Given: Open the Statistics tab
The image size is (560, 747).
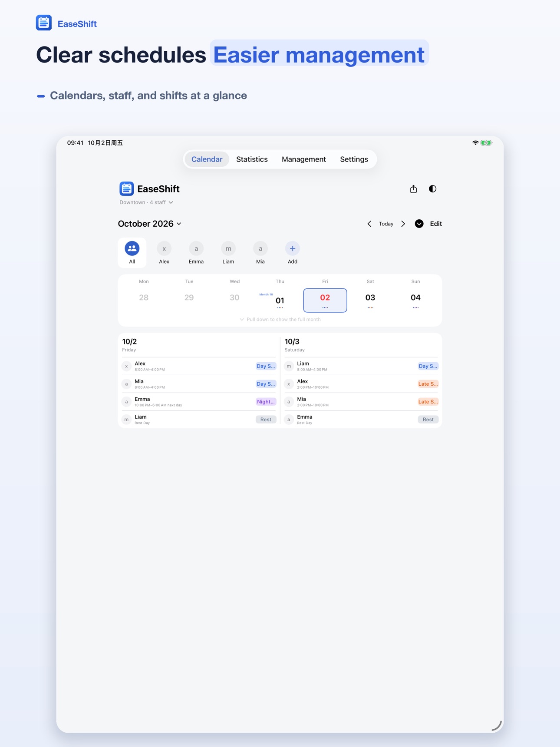Looking at the screenshot, I should point(252,159).
